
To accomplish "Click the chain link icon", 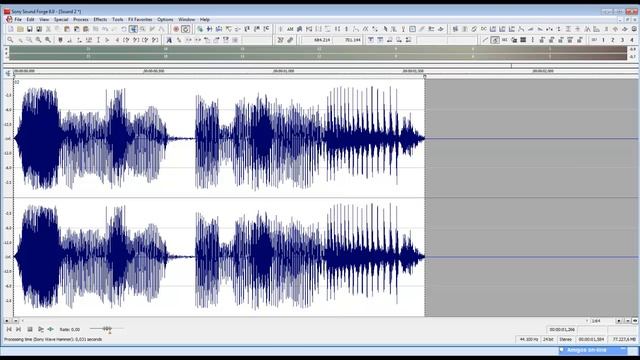I will [290, 40].
